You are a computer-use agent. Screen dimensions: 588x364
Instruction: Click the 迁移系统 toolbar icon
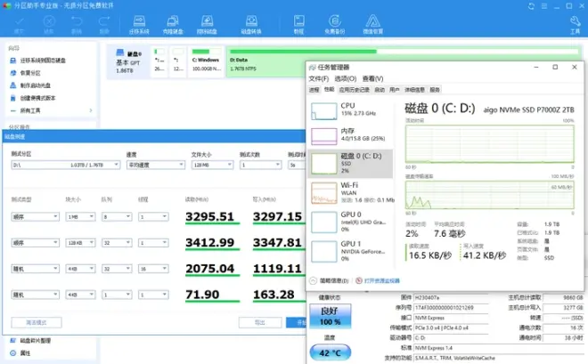click(138, 26)
